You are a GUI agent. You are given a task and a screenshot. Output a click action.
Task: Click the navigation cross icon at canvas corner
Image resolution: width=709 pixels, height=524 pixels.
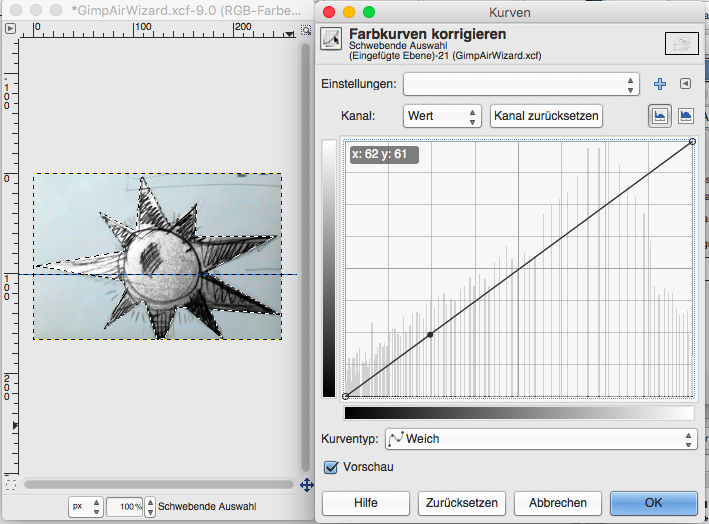point(307,486)
